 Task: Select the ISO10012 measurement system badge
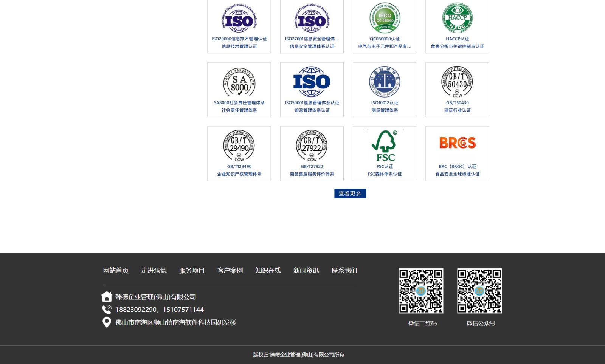[x=385, y=82]
